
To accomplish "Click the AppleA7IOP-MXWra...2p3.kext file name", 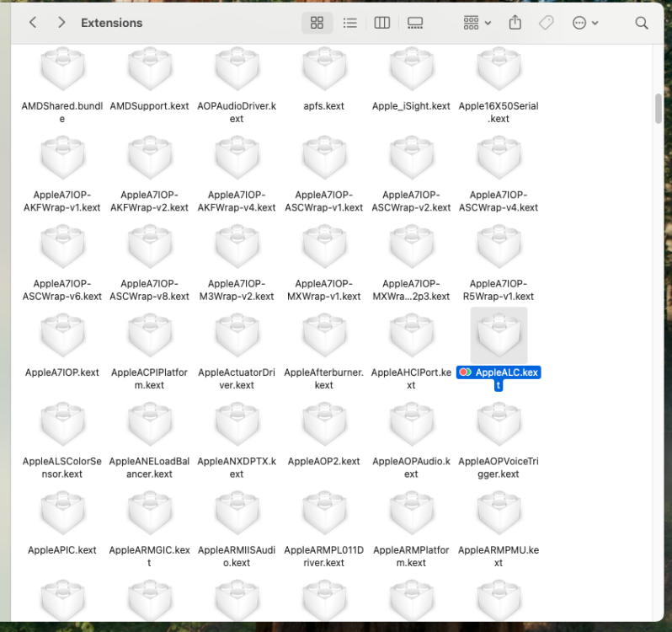I will click(x=411, y=290).
